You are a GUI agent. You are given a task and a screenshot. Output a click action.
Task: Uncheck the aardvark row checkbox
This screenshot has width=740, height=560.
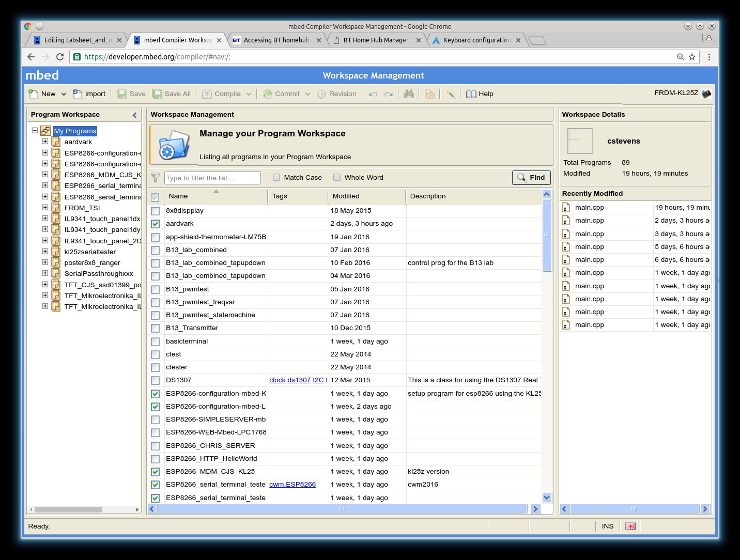pos(155,224)
